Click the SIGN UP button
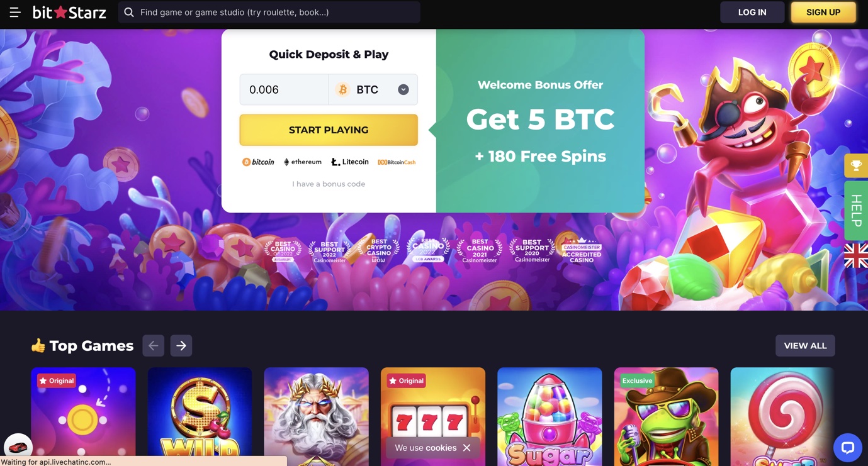868x466 pixels. point(823,12)
